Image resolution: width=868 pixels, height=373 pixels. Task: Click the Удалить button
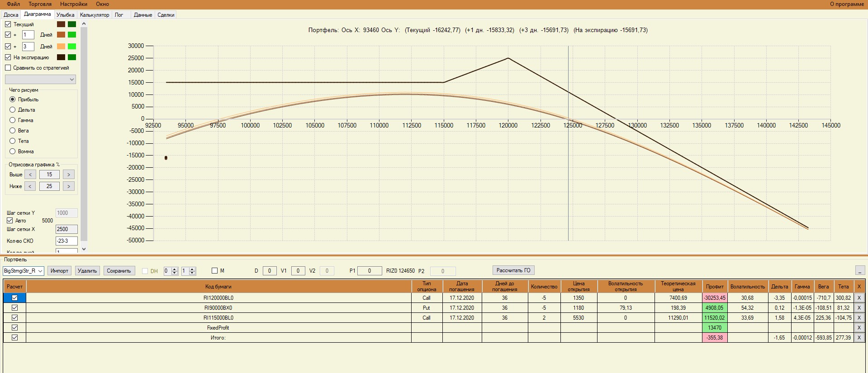87,271
